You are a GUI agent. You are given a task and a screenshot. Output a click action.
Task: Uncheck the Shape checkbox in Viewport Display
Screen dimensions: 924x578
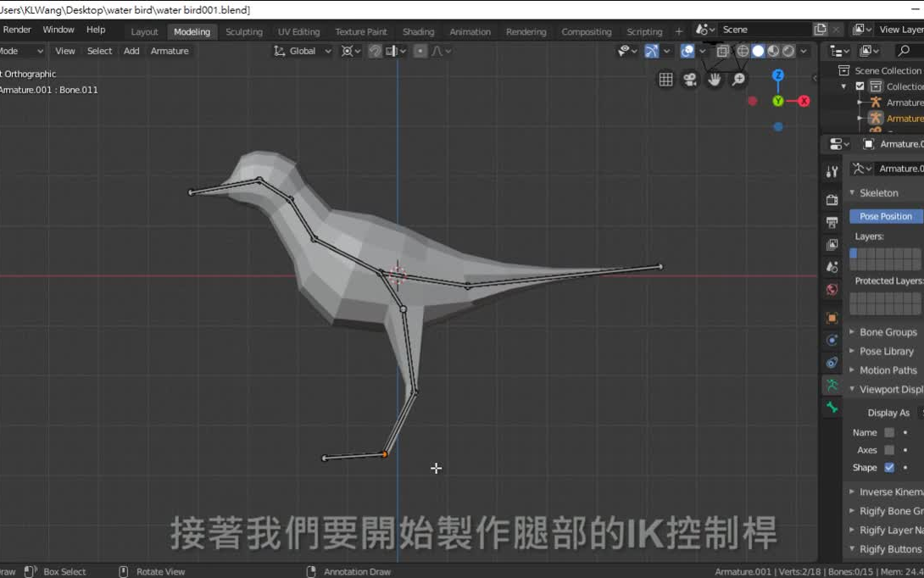pyautogui.click(x=888, y=467)
